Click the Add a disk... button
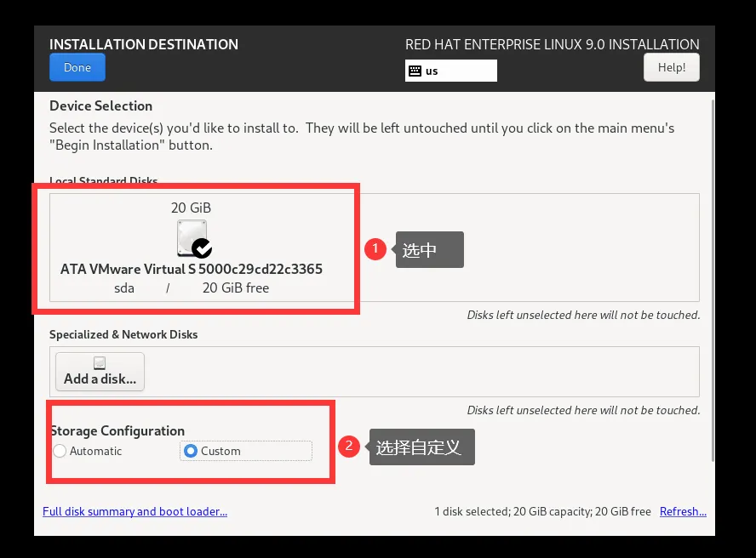Screen dimensions: 756x558 [x=100, y=372]
